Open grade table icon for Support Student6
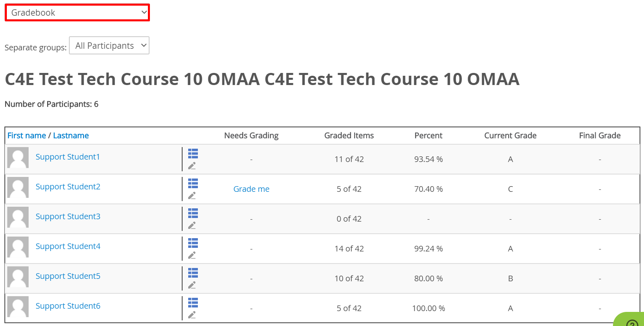Image resolution: width=644 pixels, height=326 pixels. click(x=193, y=303)
